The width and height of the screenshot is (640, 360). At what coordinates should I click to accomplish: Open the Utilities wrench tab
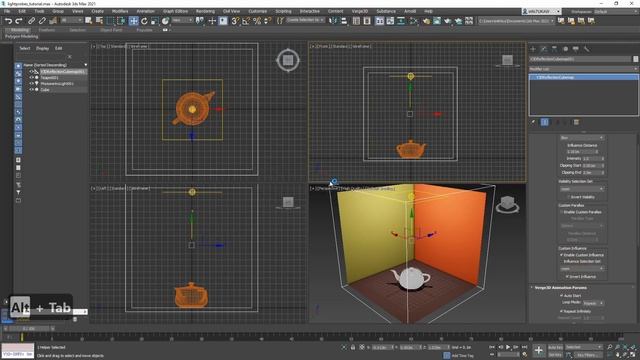click(587, 49)
